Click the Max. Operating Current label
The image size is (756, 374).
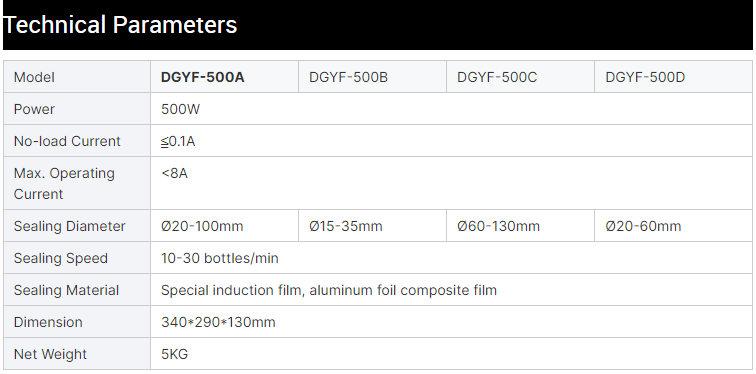tap(64, 184)
